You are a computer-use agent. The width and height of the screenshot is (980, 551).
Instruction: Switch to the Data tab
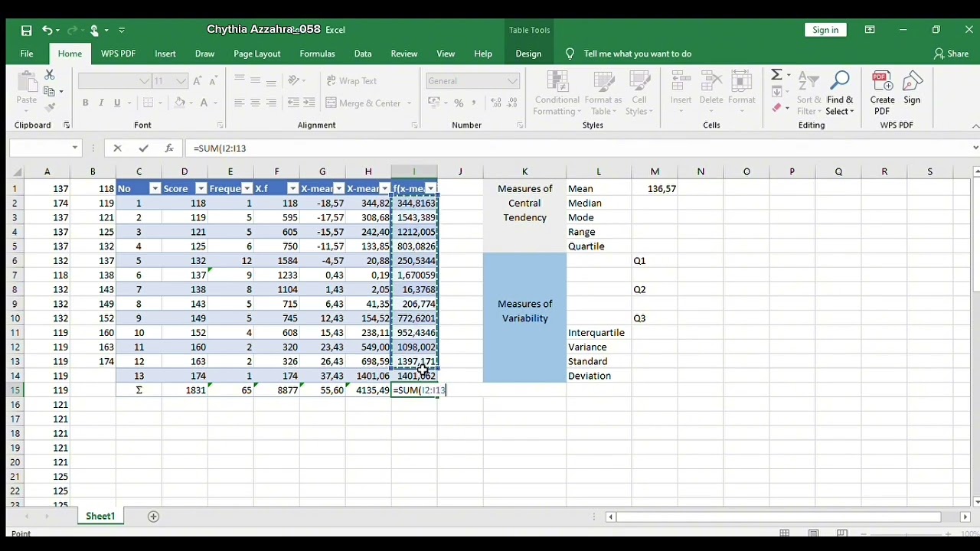pyautogui.click(x=363, y=54)
